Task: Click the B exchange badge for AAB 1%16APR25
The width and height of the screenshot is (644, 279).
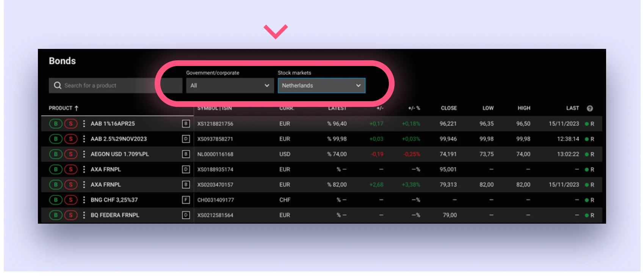Action: tap(186, 124)
